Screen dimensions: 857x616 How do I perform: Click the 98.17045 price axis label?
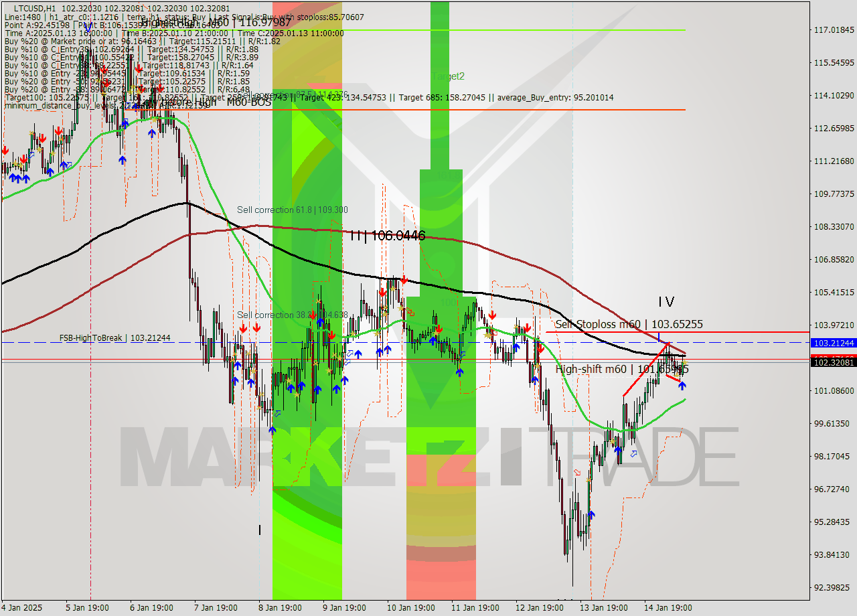pos(831,457)
